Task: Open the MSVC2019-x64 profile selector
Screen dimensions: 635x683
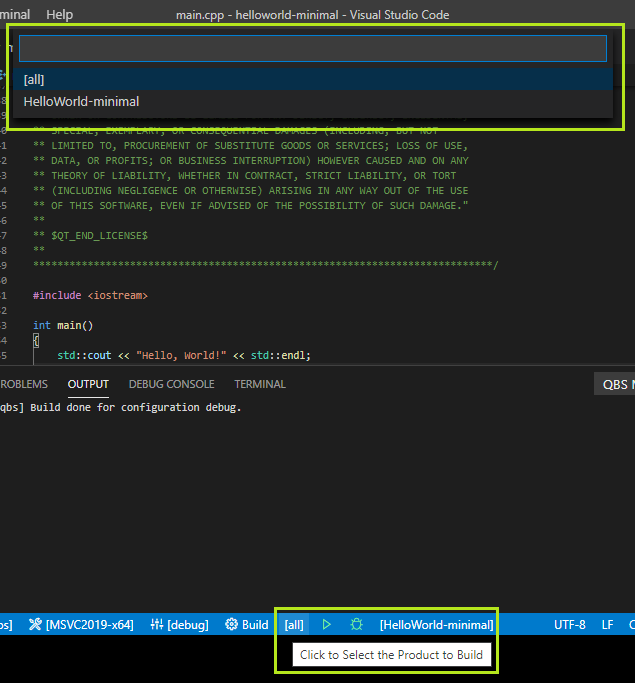Action: [x=81, y=624]
